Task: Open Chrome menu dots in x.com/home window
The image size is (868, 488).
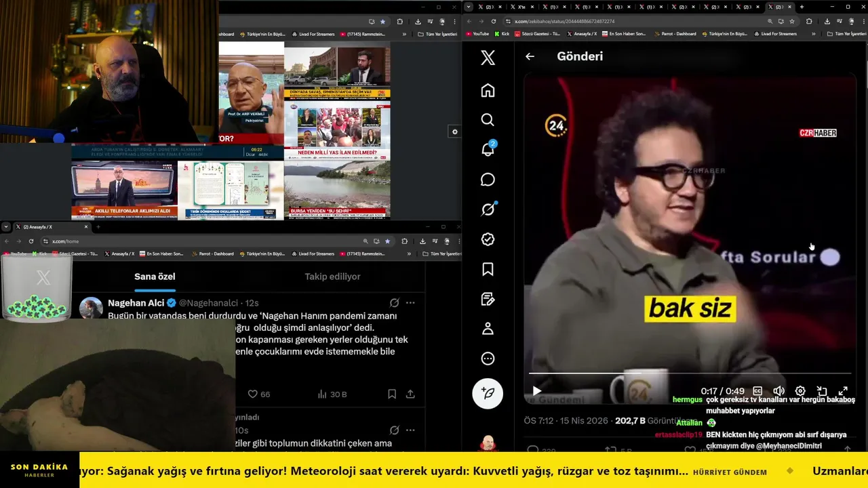Action: point(458,241)
